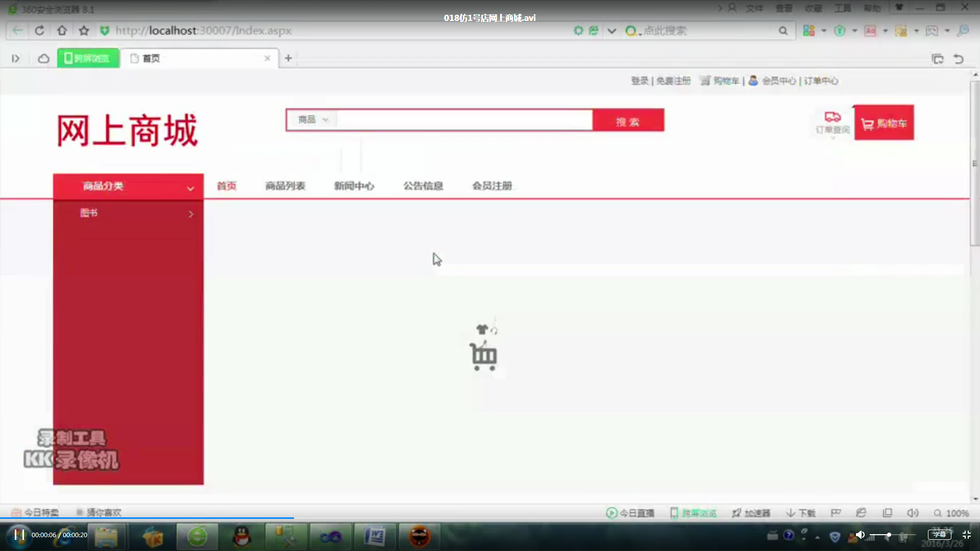Click 今日直播 in status bar
The width and height of the screenshot is (980, 551).
630,513
